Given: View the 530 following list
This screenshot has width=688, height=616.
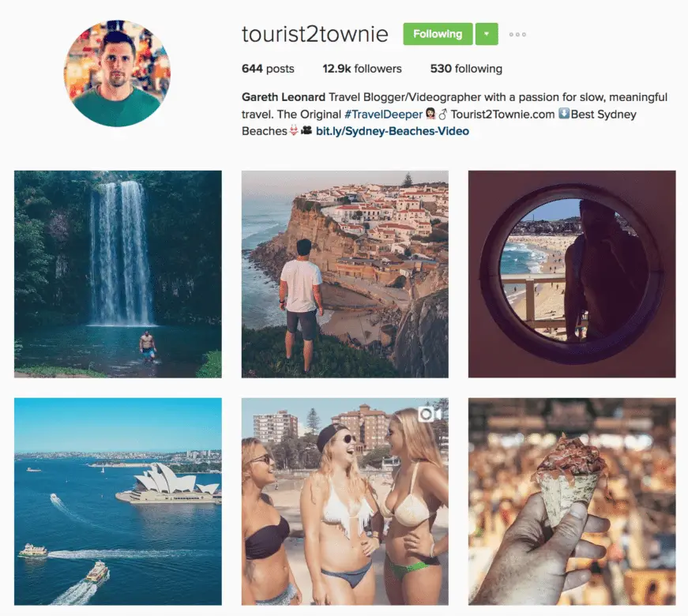Looking at the screenshot, I should pos(466,69).
